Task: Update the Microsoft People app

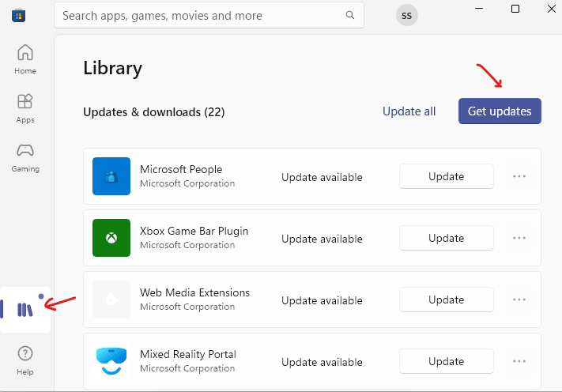Action: click(x=446, y=176)
